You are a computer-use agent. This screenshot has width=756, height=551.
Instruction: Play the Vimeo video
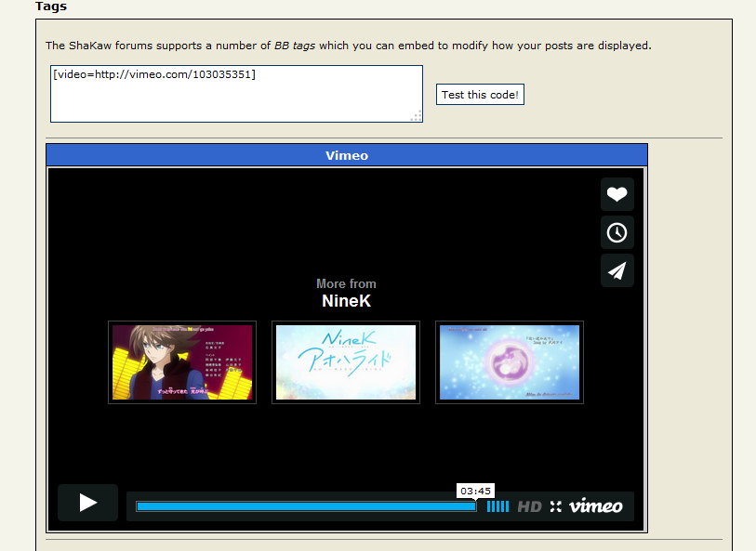[87, 503]
